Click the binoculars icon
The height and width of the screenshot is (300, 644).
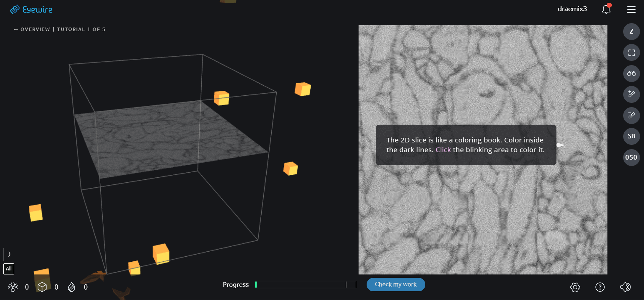pos(631,74)
